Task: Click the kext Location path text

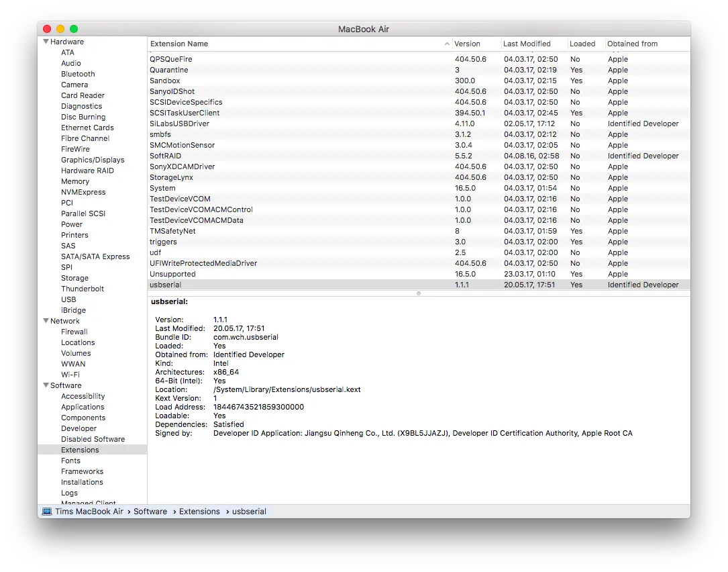Action: (x=287, y=389)
